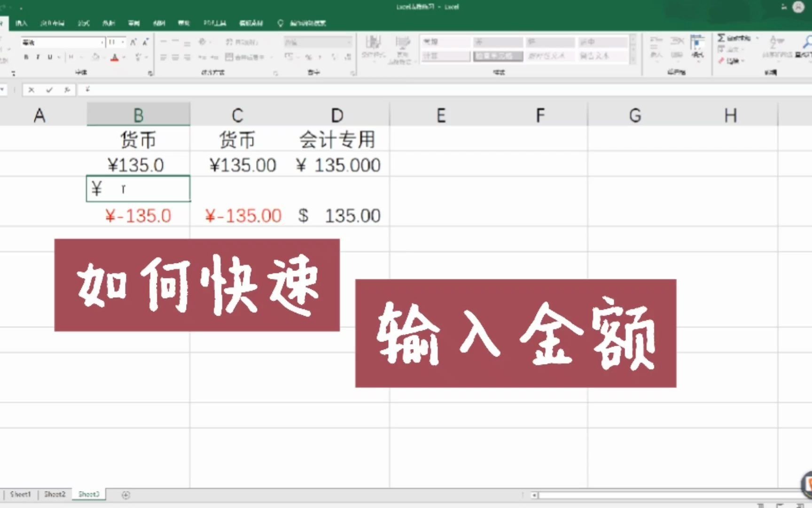Switch to the Sheet1 tab
Screen dimensions: 812x508
[x=20, y=494]
